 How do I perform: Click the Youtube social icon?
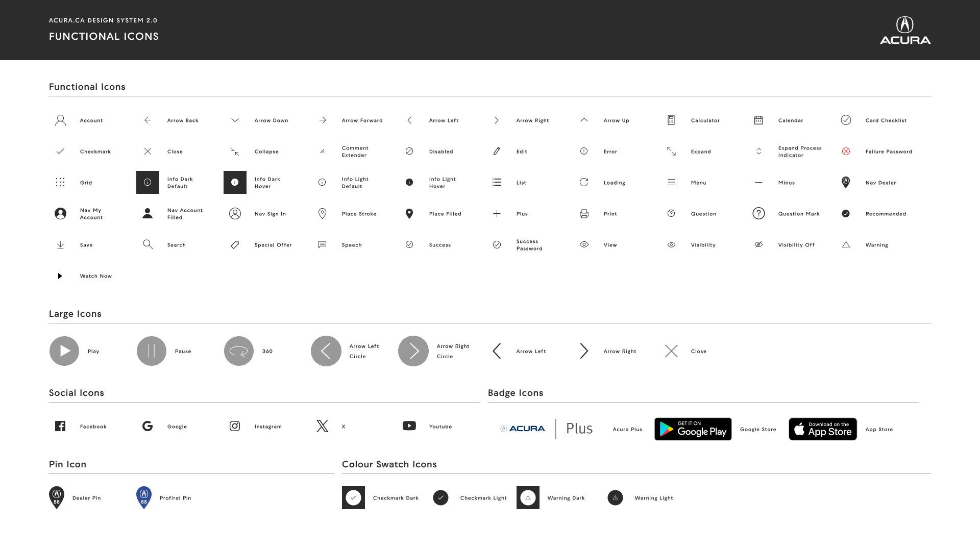(x=409, y=425)
